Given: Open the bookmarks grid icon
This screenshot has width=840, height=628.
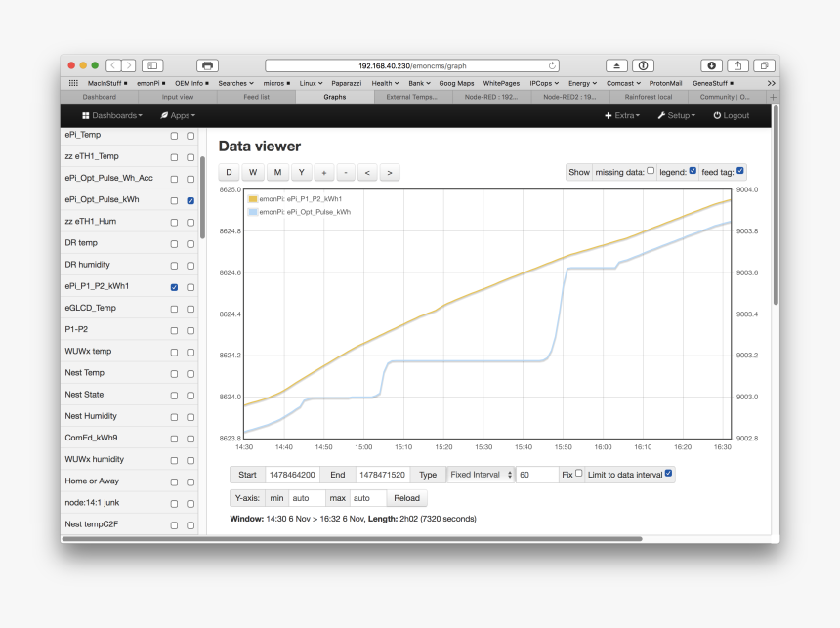Looking at the screenshot, I should tap(73, 83).
